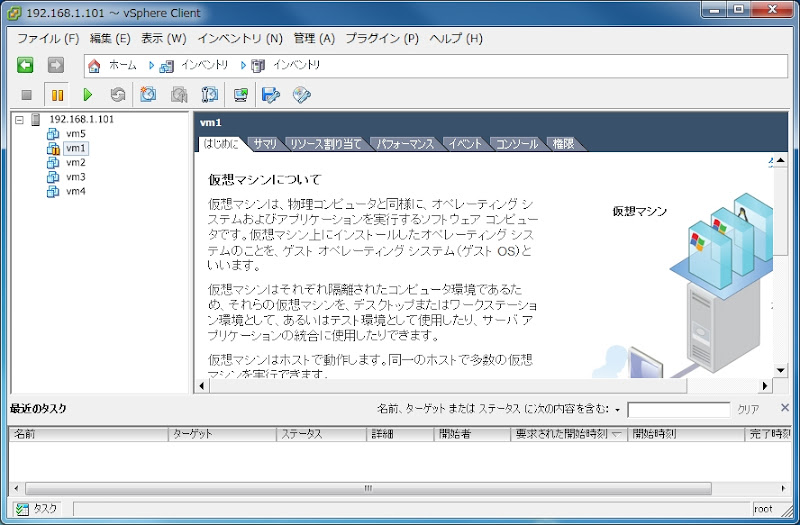The height and width of the screenshot is (525, 800).
Task: Click the vm3 virtual machine icon
Action: point(53,177)
